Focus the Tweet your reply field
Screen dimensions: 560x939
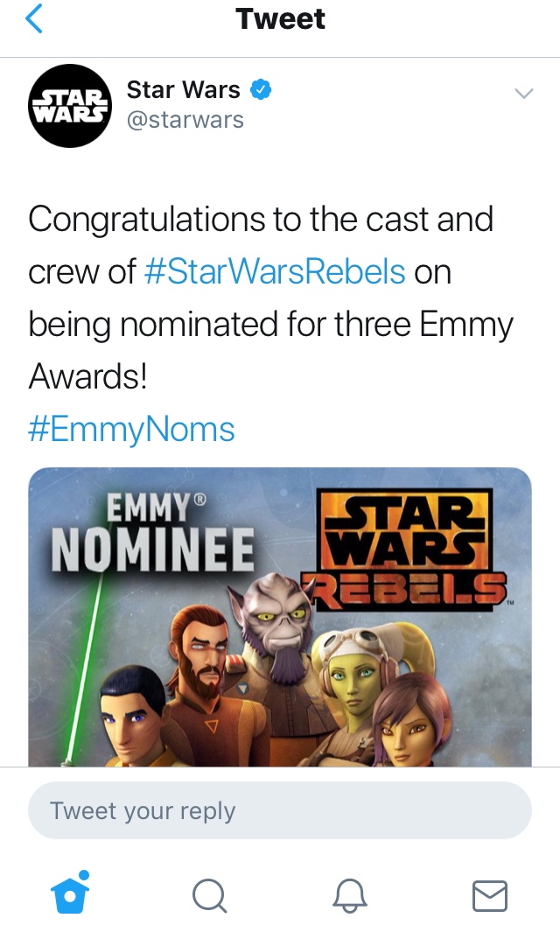(x=280, y=810)
